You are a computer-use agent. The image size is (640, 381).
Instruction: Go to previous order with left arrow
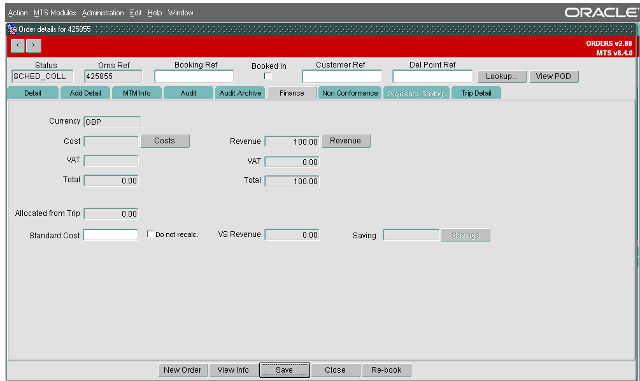click(18, 45)
